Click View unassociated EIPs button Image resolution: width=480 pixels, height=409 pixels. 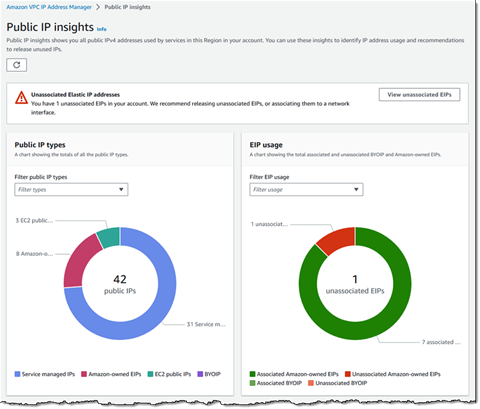click(419, 95)
